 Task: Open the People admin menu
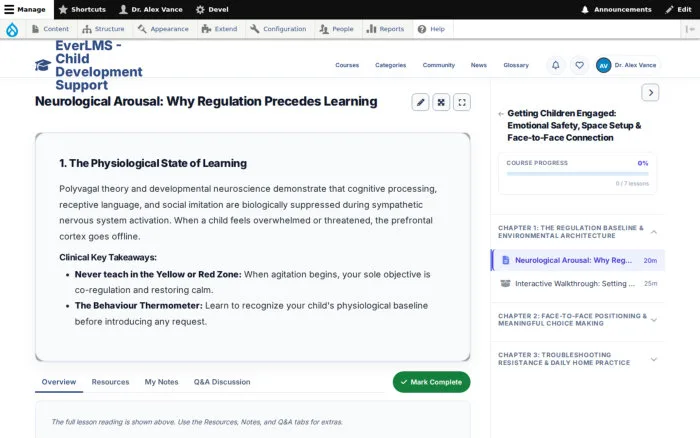coord(337,29)
